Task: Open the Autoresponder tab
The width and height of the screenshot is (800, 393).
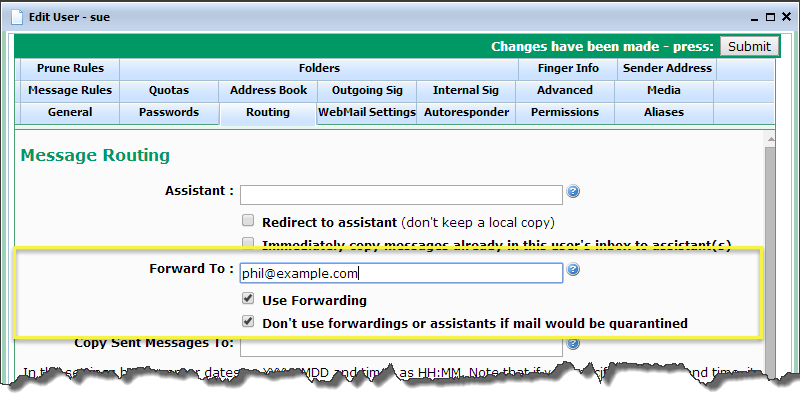Action: click(x=466, y=113)
